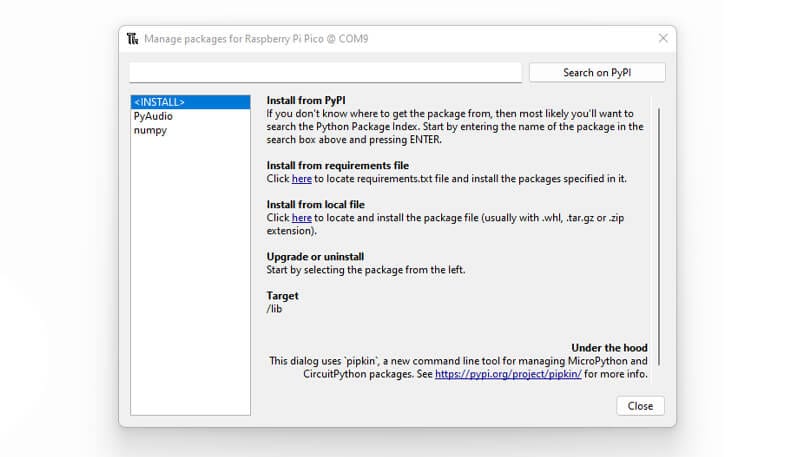The image size is (800, 457).
Task: Click the 'Install from local file' heading
Action: coord(315,205)
